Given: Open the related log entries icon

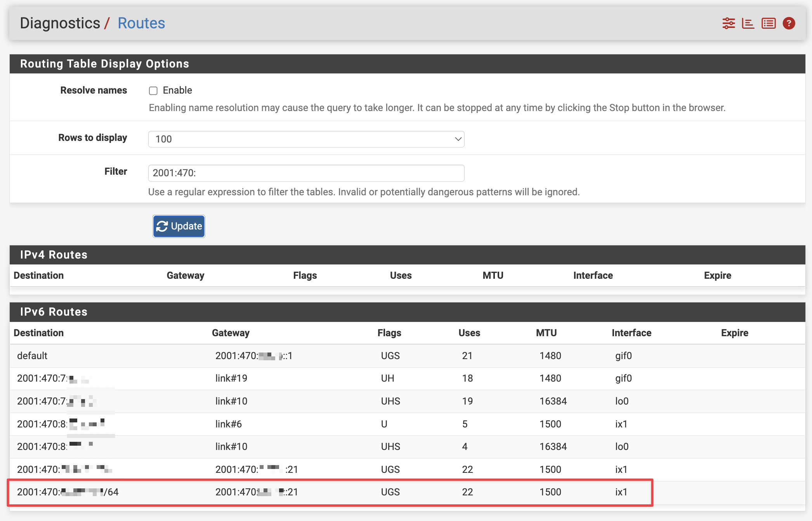Looking at the screenshot, I should click(x=769, y=23).
